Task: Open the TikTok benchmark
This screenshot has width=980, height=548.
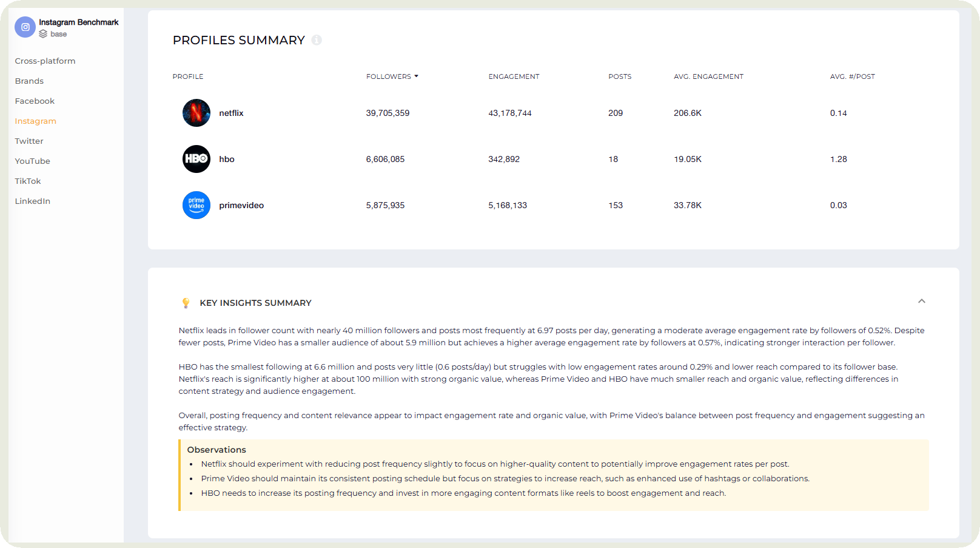Action: tap(28, 181)
